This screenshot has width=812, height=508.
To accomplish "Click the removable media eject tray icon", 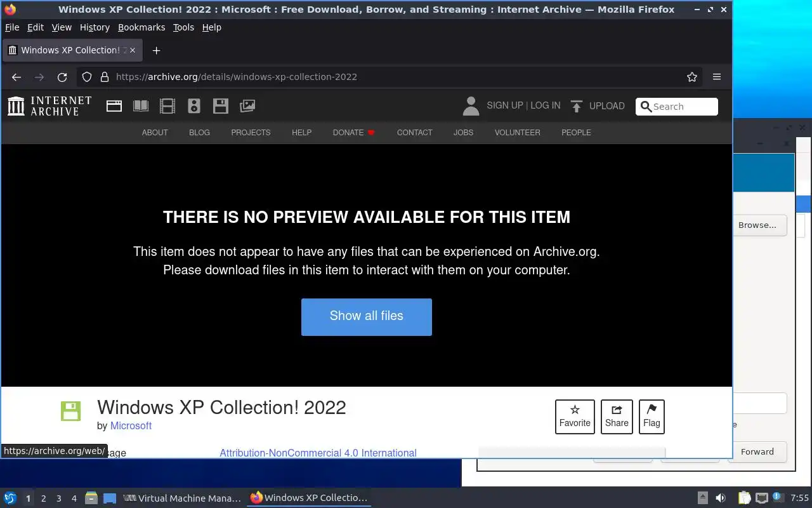I will tap(703, 498).
